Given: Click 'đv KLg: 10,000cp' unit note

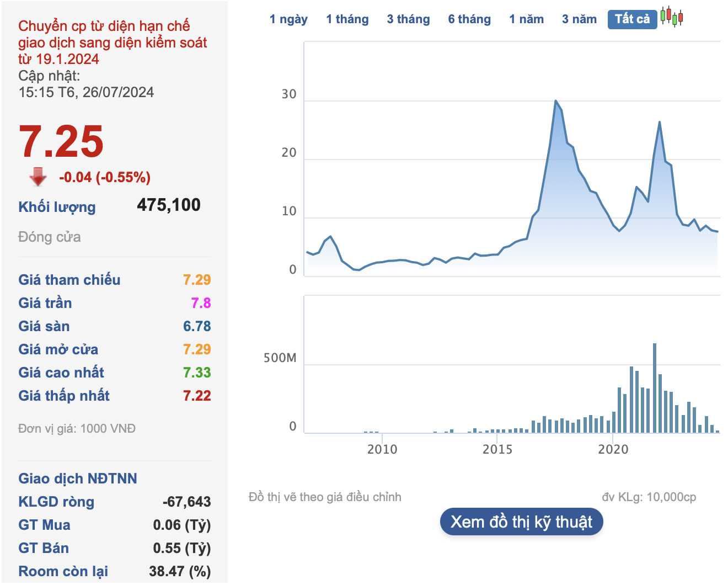Looking at the screenshot, I should [x=649, y=497].
